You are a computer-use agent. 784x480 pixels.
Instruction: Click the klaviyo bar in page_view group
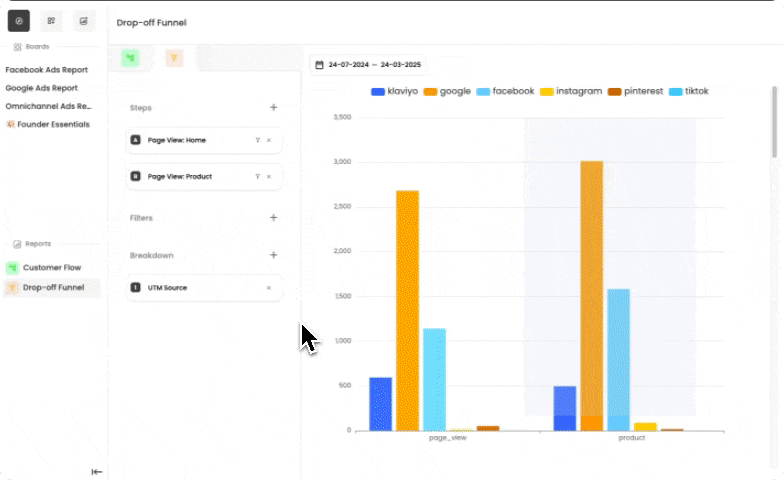point(380,404)
